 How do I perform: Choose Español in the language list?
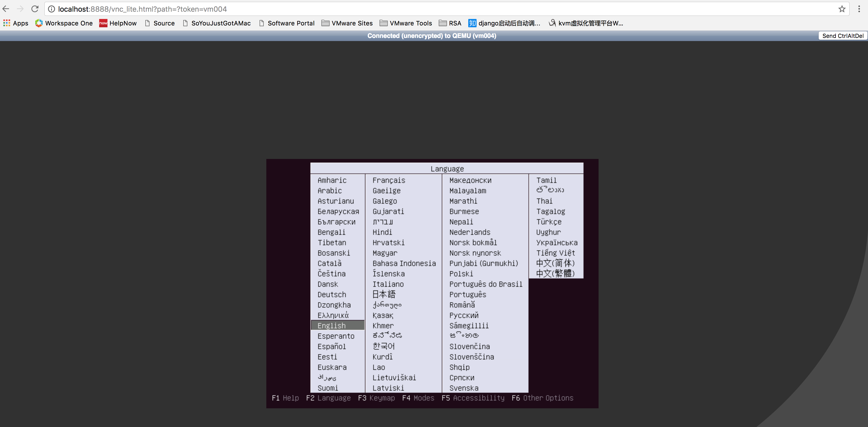point(331,346)
